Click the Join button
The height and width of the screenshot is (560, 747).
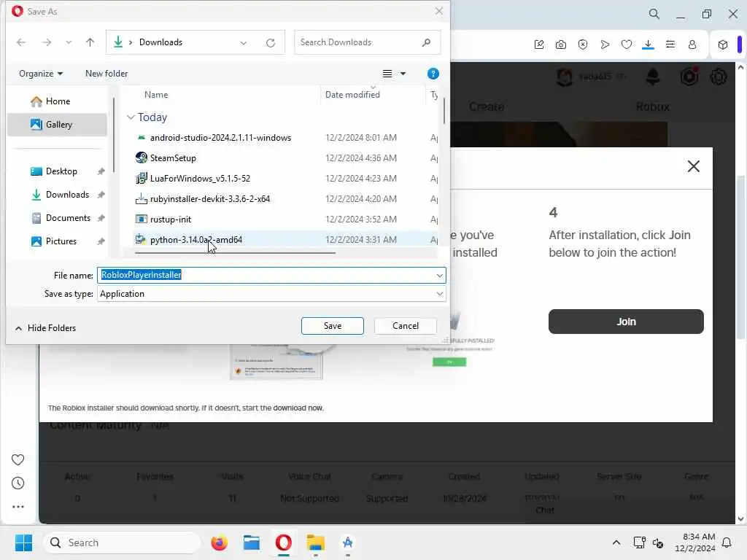625,322
